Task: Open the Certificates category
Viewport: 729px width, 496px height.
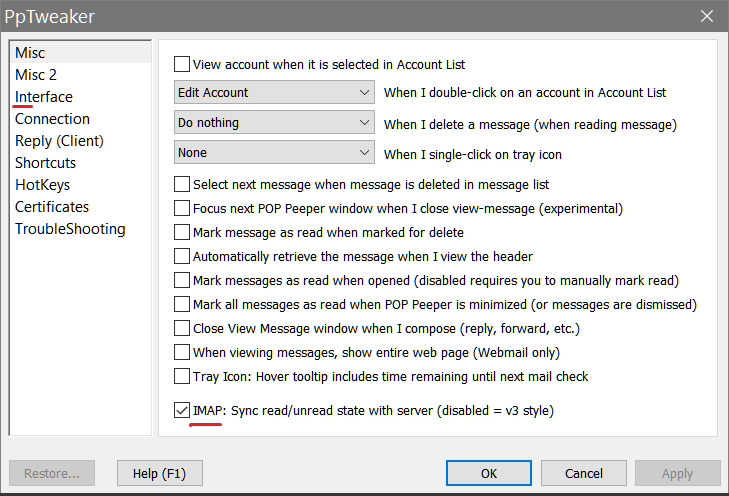Action: (x=52, y=207)
